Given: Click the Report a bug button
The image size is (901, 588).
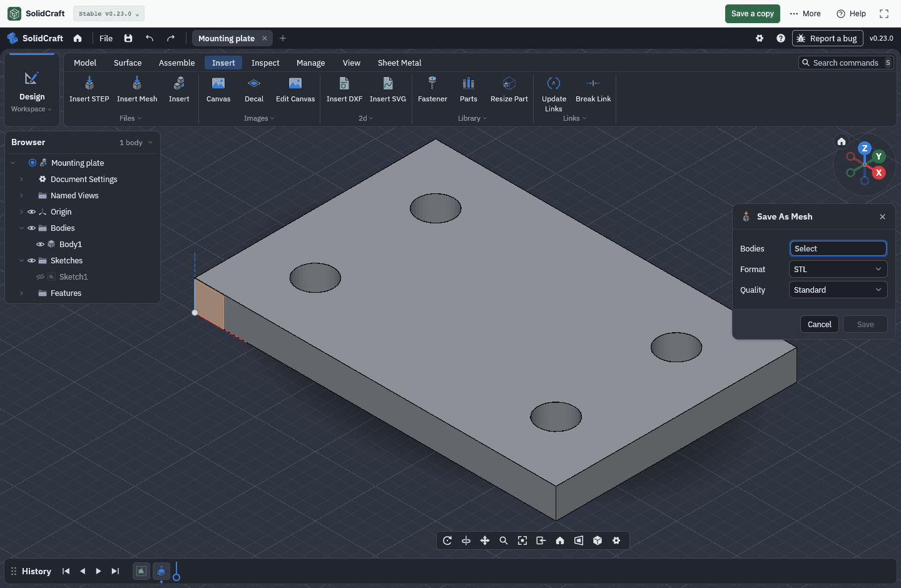Looking at the screenshot, I should (x=828, y=38).
